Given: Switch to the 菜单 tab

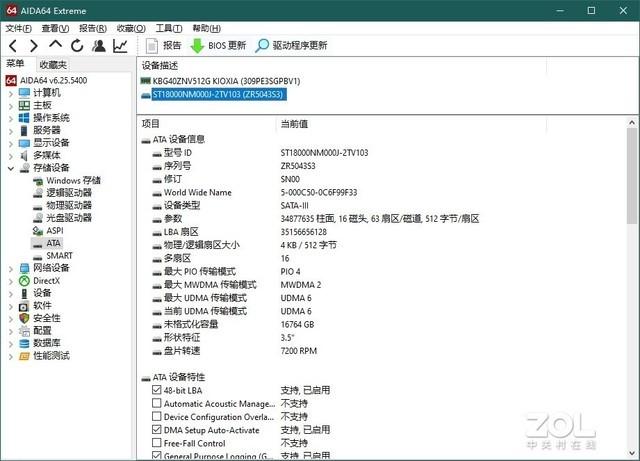Looking at the screenshot, I should [16, 63].
